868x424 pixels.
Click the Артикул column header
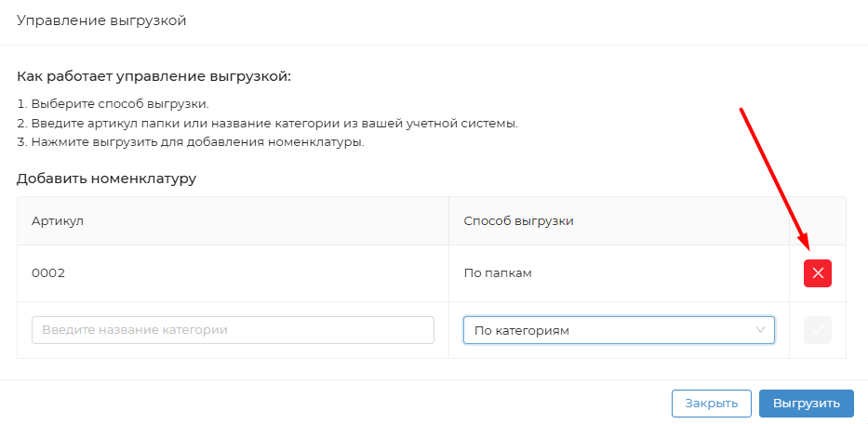[58, 221]
